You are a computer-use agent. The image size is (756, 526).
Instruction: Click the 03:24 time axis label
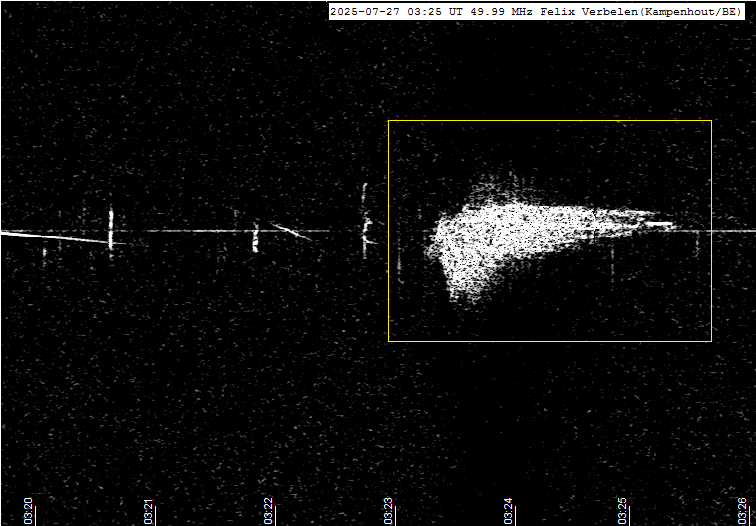click(x=508, y=512)
